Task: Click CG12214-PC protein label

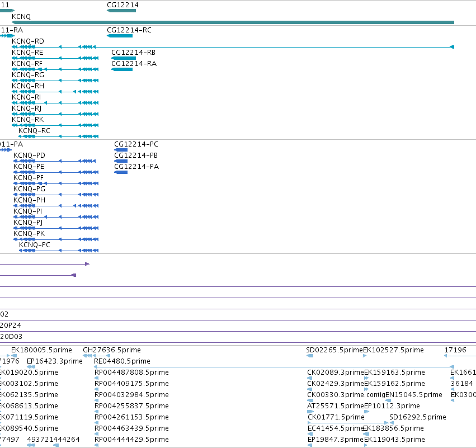Action: [x=136, y=144]
